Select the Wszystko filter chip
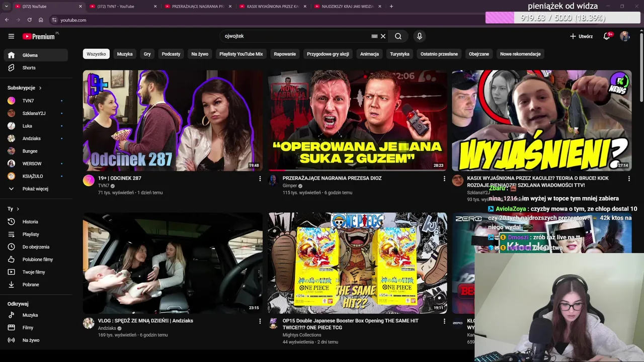 pos(96,54)
